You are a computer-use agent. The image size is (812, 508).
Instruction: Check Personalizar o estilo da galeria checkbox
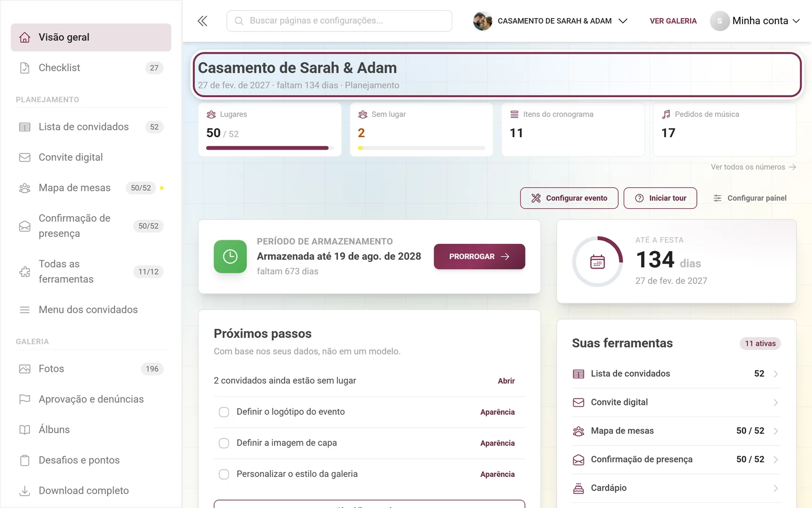click(x=224, y=474)
